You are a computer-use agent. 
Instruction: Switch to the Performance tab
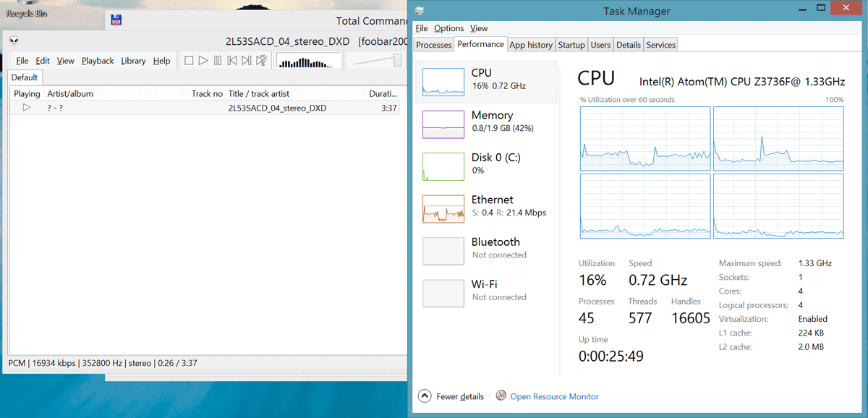[481, 44]
